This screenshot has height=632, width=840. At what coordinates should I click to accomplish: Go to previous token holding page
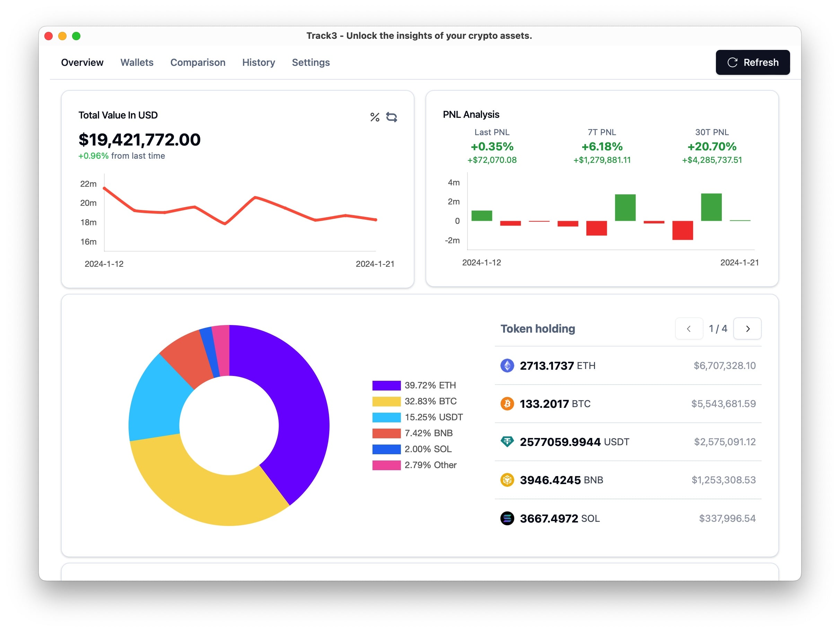pos(689,328)
